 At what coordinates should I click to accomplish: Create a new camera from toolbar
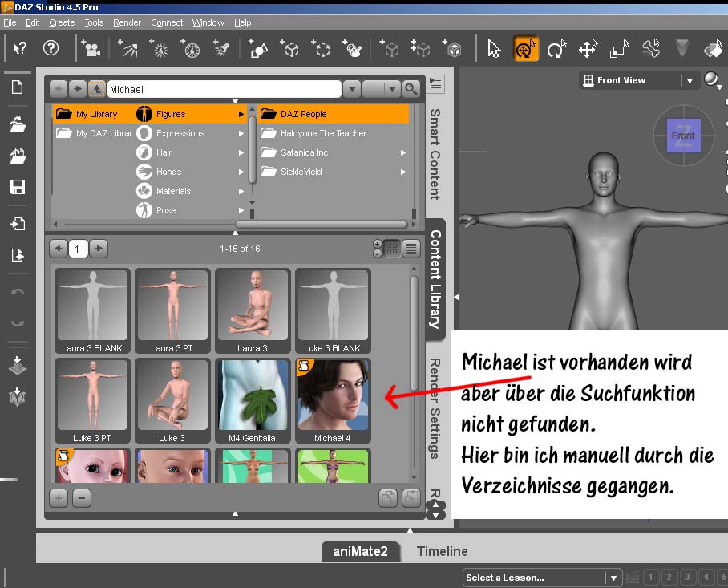(91, 48)
